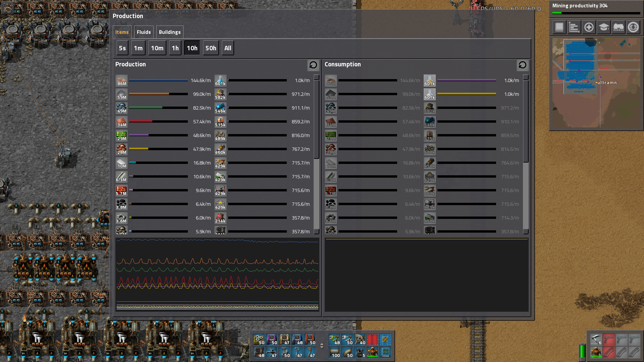Reset Consumption panel item selection
The height and width of the screenshot is (362, 644).
click(523, 65)
